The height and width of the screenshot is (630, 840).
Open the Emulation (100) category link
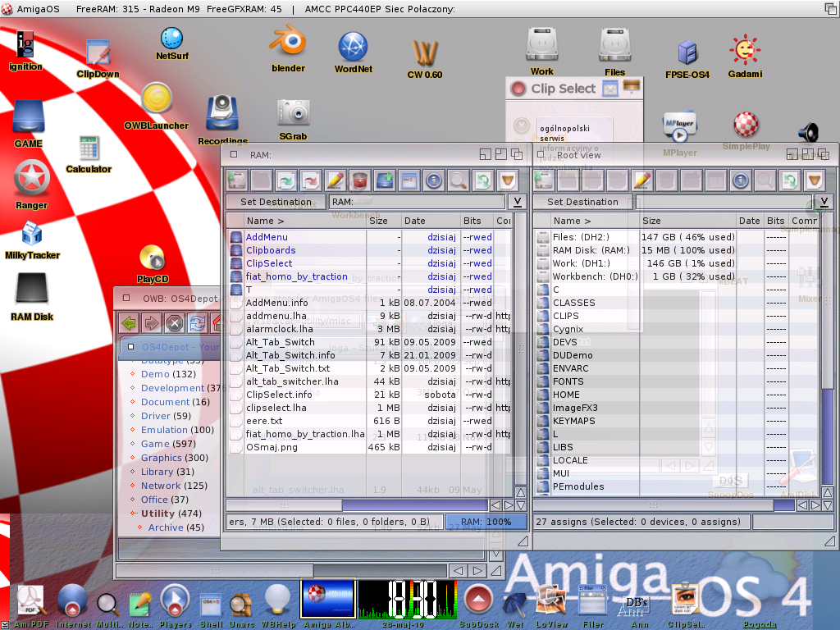(177, 430)
